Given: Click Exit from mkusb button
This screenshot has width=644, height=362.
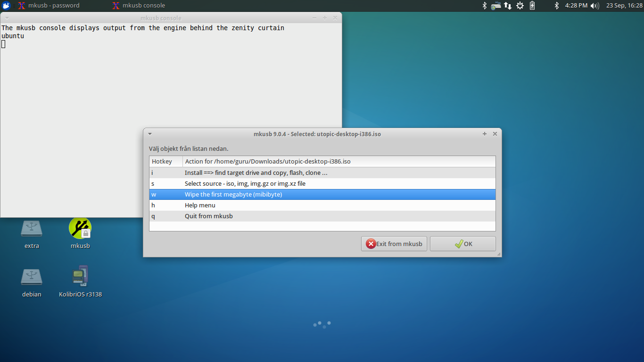Looking at the screenshot, I should pos(394,244).
